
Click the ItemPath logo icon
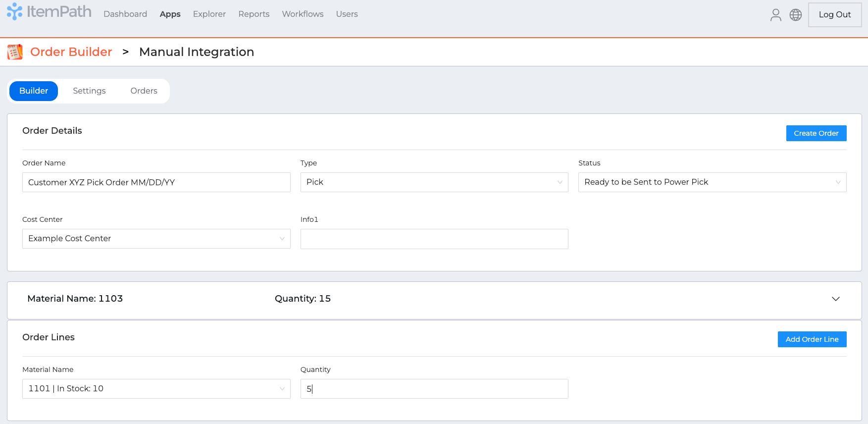[x=14, y=12]
